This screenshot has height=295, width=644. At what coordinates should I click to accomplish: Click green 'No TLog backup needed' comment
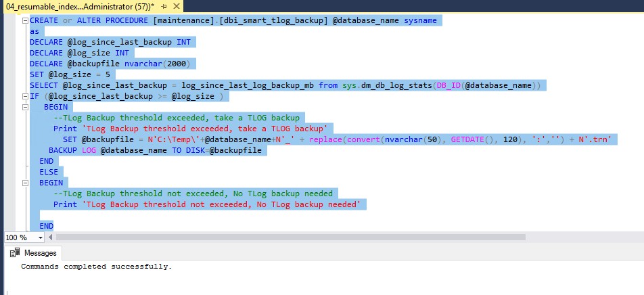click(193, 194)
